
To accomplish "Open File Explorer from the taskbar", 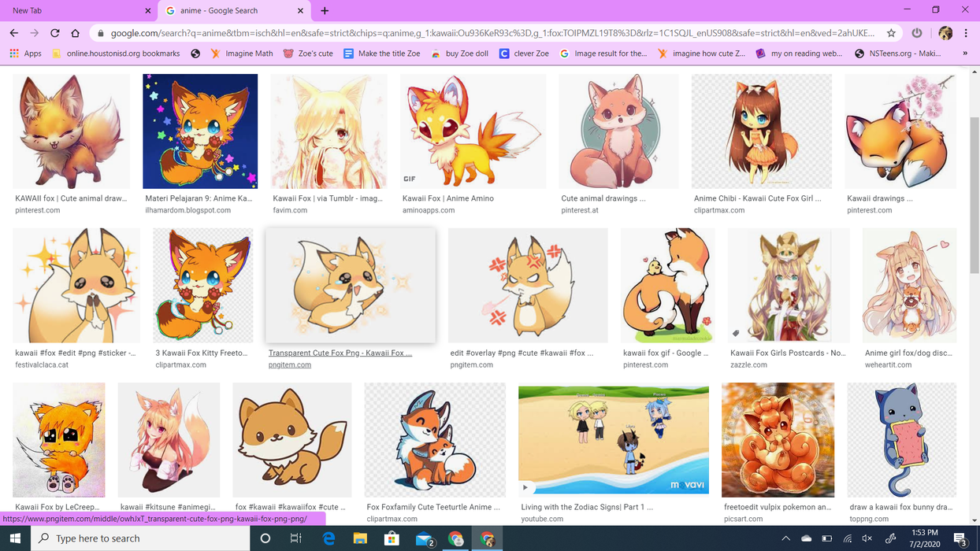I will [x=360, y=538].
